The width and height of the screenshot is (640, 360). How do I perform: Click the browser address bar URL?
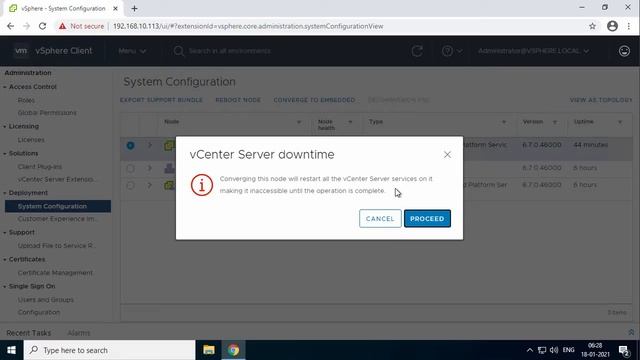pyautogui.click(x=248, y=26)
